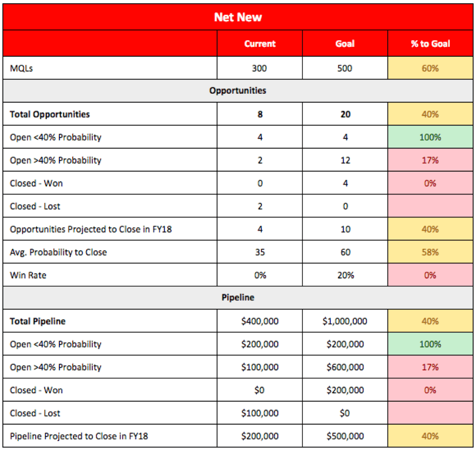Select the yellow 58% cell
Screen dimensions: 476x450
(x=430, y=252)
